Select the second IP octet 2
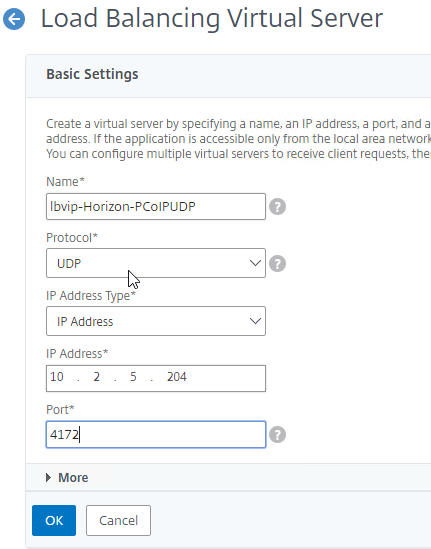This screenshot has width=431, height=549. coord(97,377)
